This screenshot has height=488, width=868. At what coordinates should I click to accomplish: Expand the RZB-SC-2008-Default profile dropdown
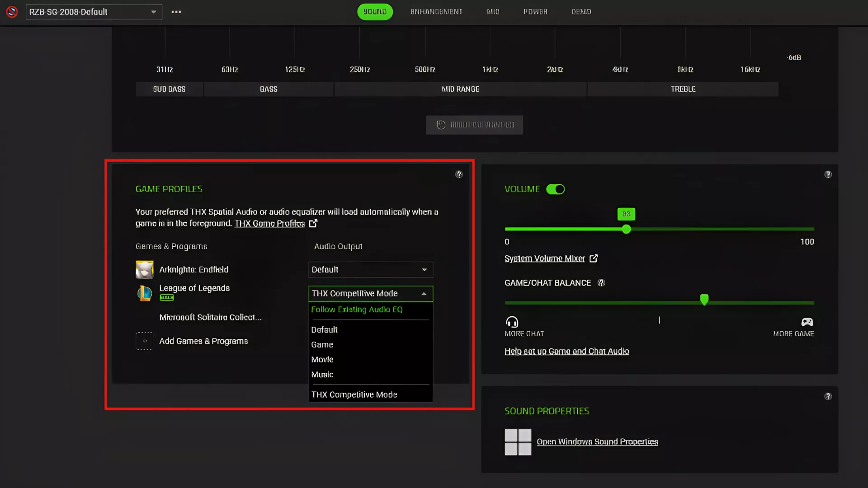coord(94,12)
